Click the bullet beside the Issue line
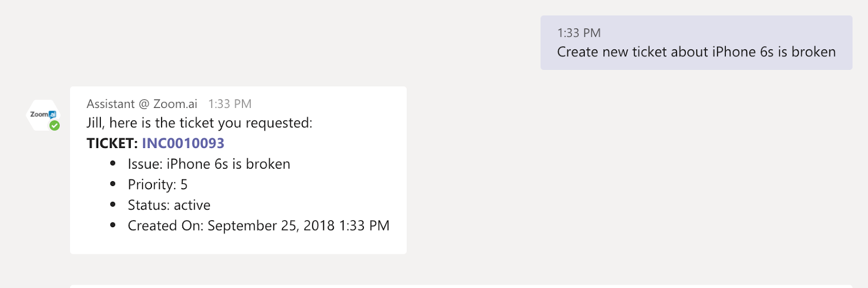Viewport: 868px width, 288px height. coord(113,163)
